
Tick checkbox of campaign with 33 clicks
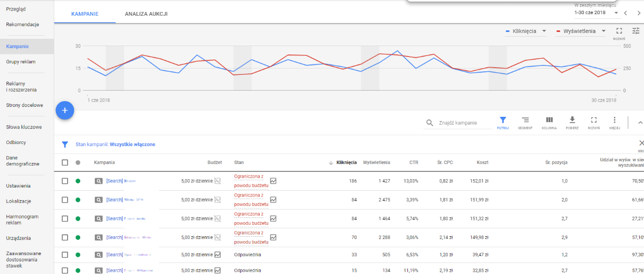click(x=65, y=255)
